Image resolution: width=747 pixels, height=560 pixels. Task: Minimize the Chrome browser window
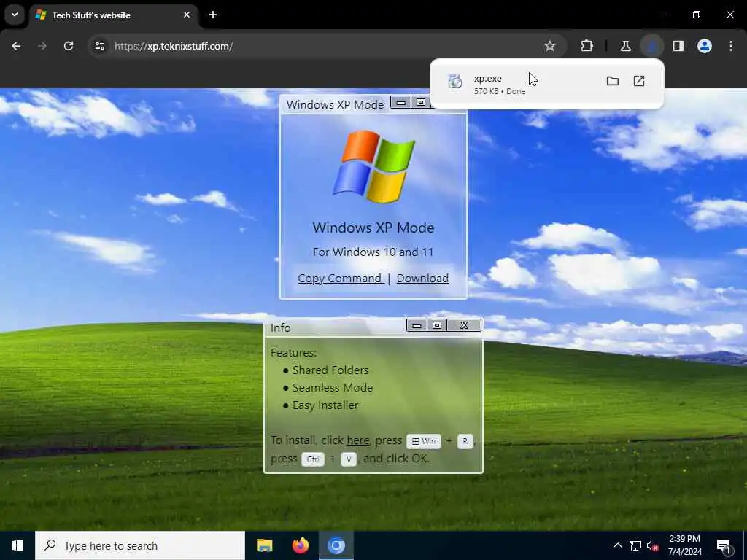click(x=662, y=15)
